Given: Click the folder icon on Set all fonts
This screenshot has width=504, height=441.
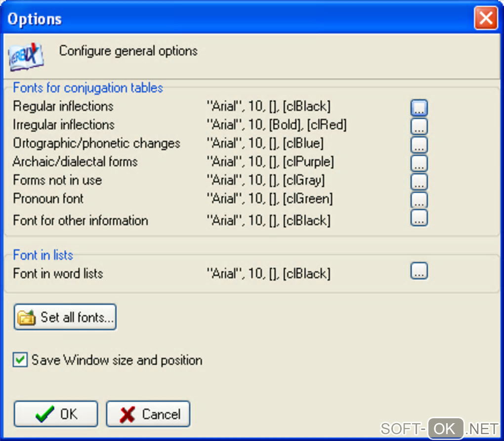Looking at the screenshot, I should pyautogui.click(x=27, y=317).
